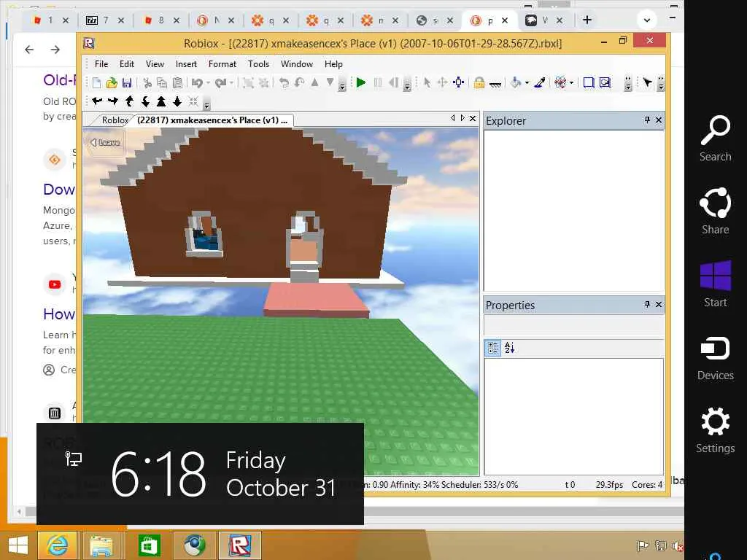Screen dimensions: 747x560
Task: Open a new browser tab with plus
Action: click(x=587, y=20)
